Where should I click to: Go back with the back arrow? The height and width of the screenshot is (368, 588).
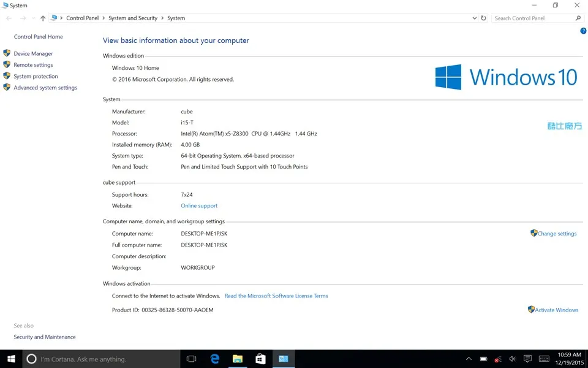pyautogui.click(x=9, y=18)
